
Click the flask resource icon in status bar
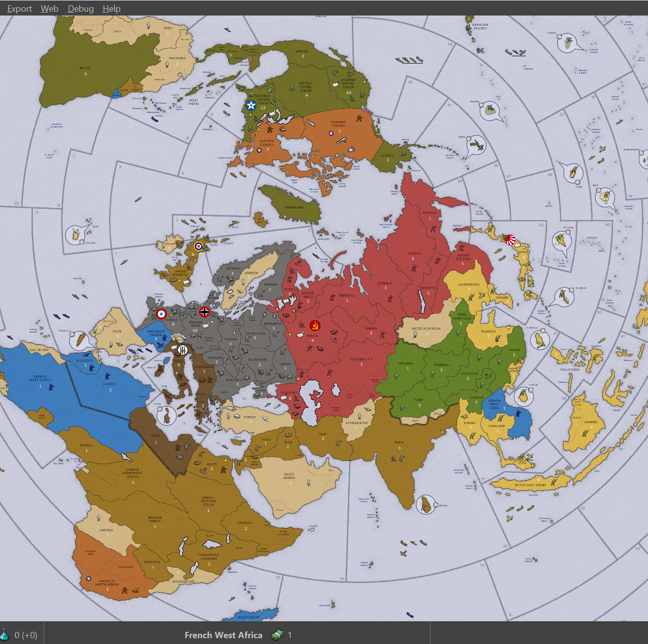[5, 634]
